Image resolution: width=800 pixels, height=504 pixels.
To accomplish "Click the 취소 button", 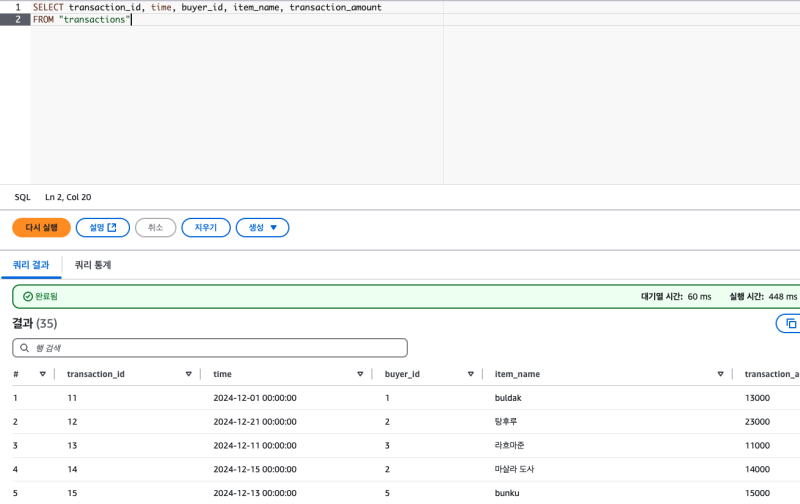I will click(155, 228).
